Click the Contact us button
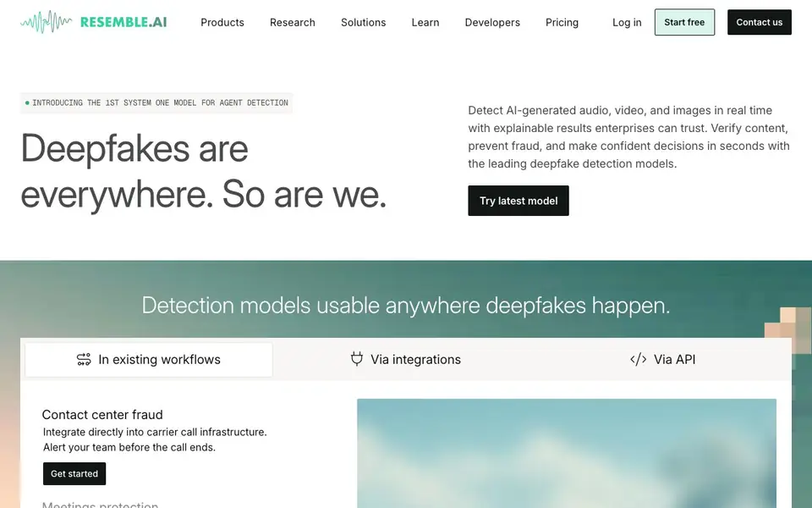The height and width of the screenshot is (508, 812). (x=760, y=22)
